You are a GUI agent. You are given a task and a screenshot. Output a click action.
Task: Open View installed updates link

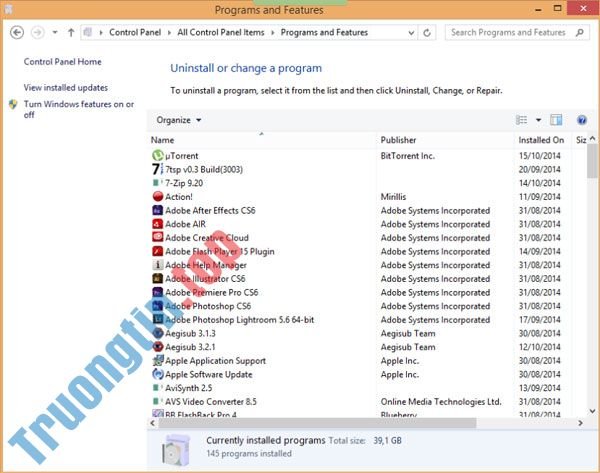tap(65, 88)
